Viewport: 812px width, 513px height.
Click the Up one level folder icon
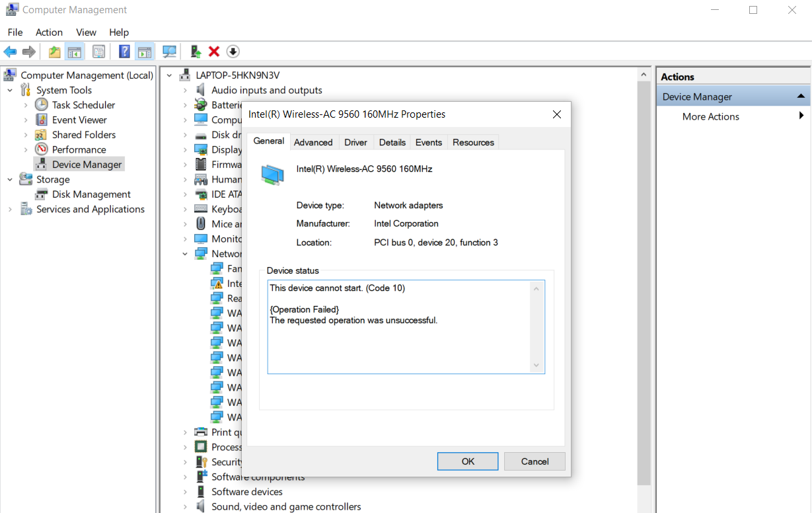pos(55,52)
